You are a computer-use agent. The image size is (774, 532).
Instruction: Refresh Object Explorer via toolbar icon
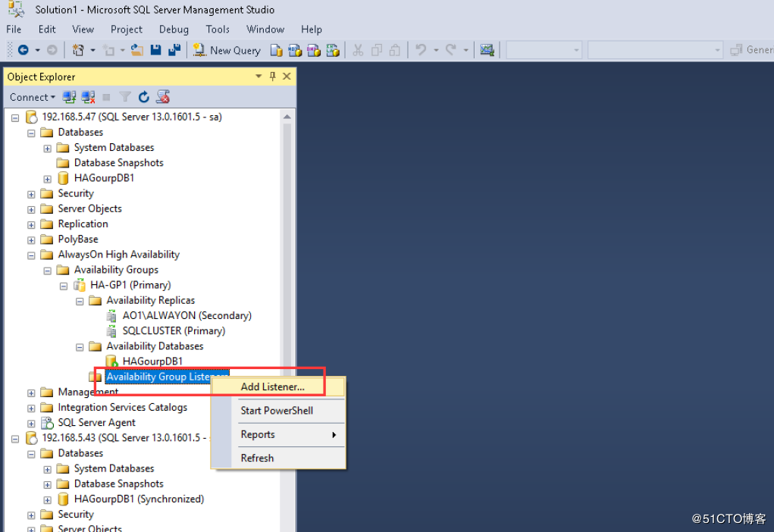pos(143,97)
